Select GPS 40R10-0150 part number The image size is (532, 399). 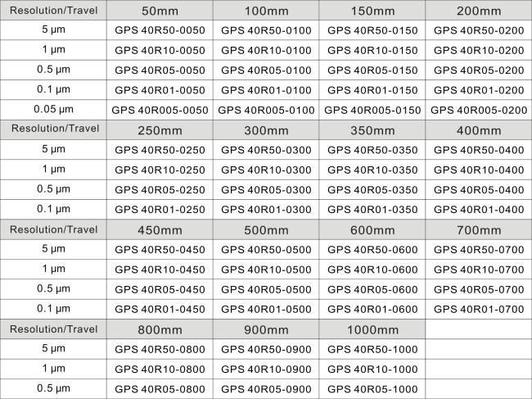pos(372,50)
